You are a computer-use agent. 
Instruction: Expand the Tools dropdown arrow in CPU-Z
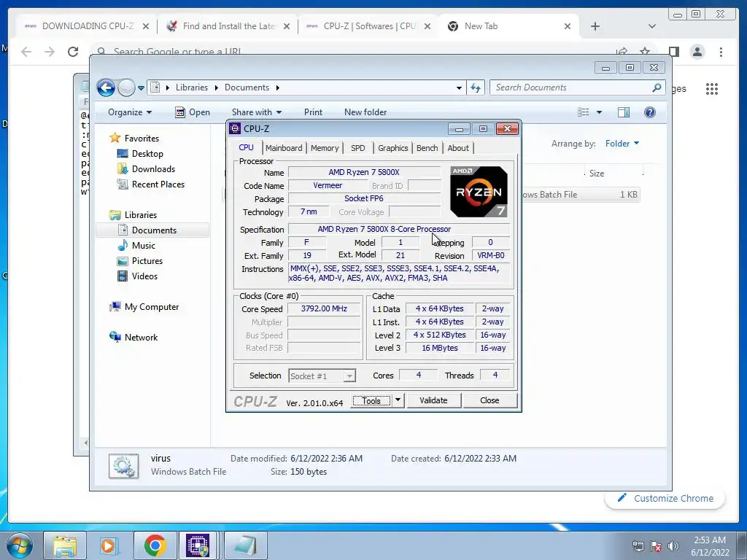pos(398,400)
